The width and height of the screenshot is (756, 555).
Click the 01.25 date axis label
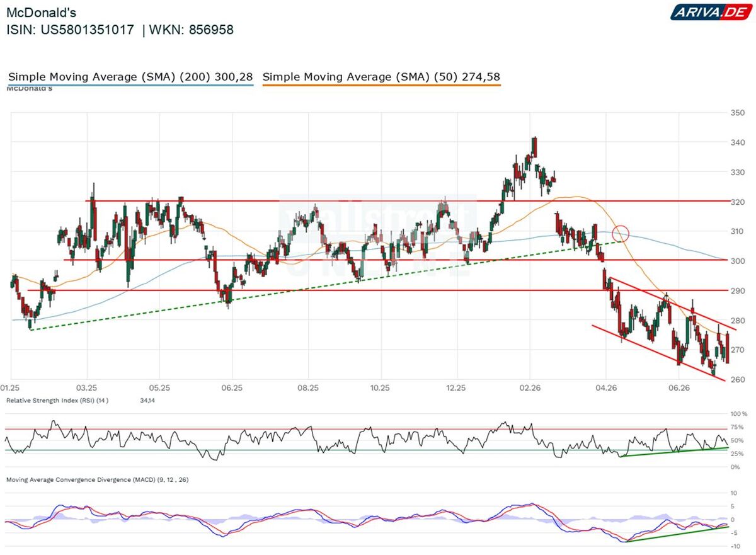click(x=11, y=389)
